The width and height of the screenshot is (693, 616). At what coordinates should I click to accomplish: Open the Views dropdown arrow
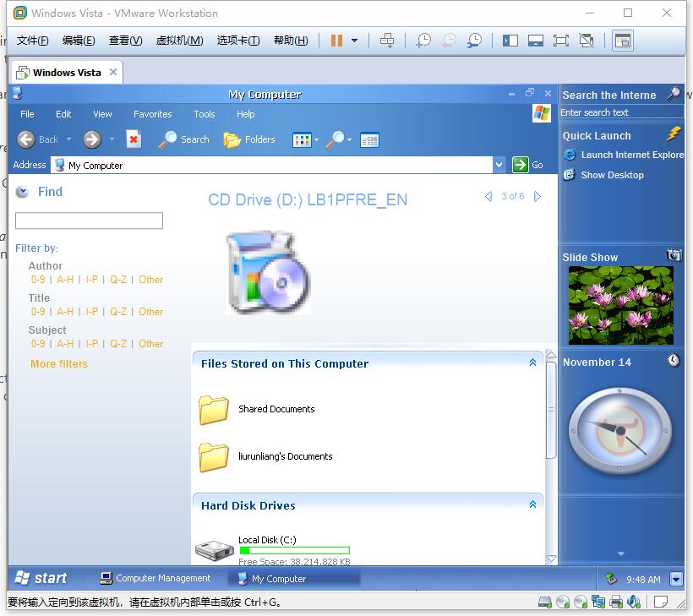(x=316, y=140)
